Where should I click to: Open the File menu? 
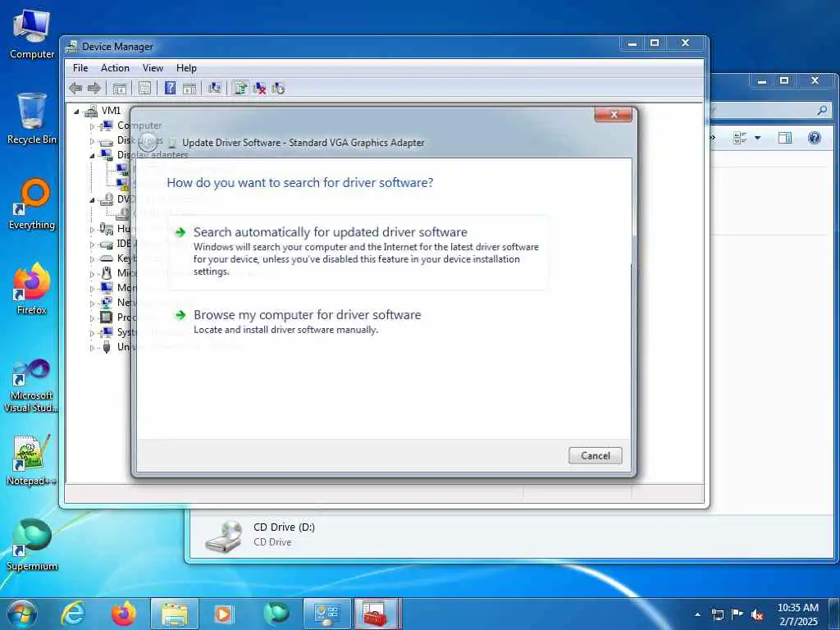80,68
